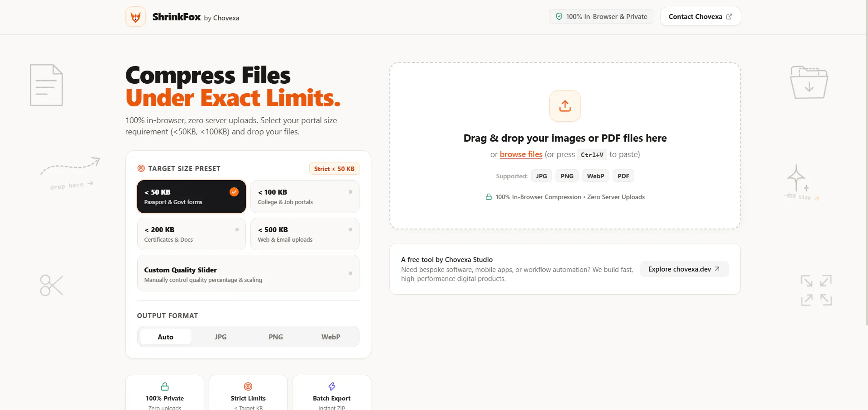Click the JPG supported format chip
This screenshot has width=868, height=410.
(x=542, y=176)
